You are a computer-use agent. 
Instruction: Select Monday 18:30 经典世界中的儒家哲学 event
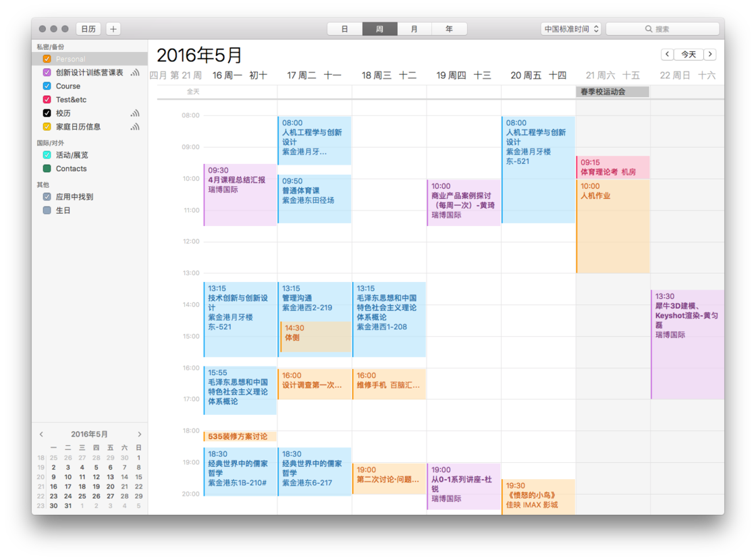tap(240, 472)
